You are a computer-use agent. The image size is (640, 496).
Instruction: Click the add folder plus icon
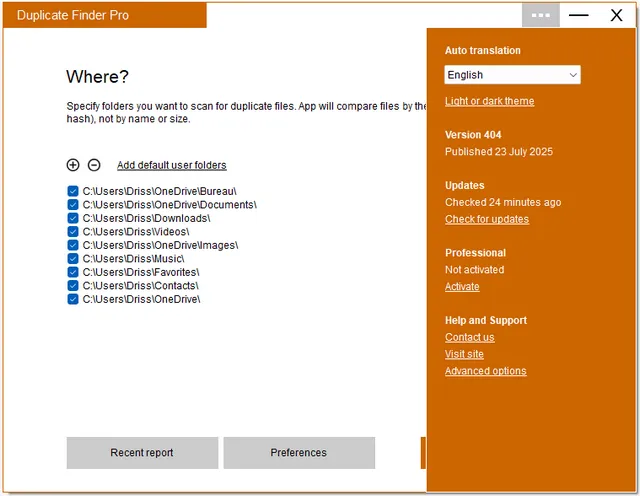(73, 165)
